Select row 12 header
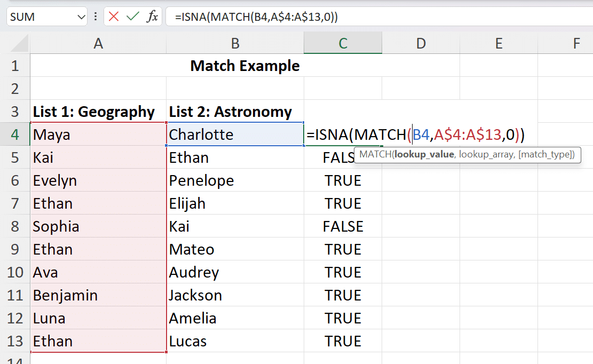Screen dimensions: 593x364 (15, 318)
